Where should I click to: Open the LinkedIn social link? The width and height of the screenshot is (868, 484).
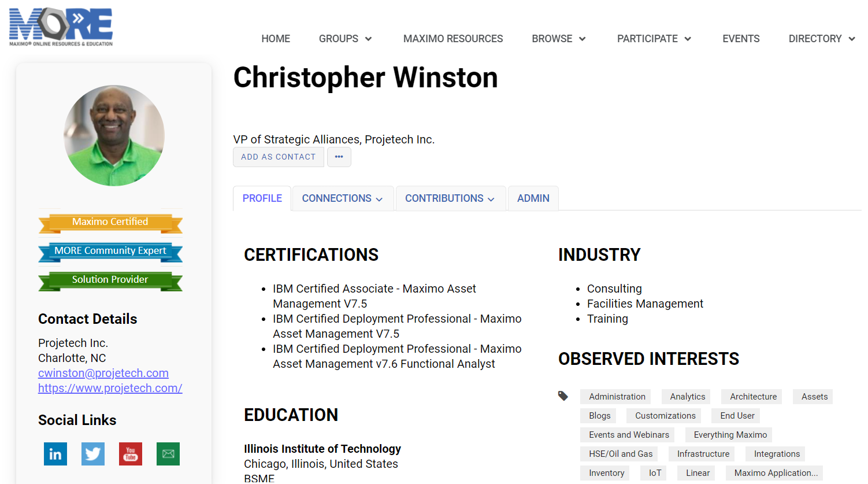click(55, 454)
